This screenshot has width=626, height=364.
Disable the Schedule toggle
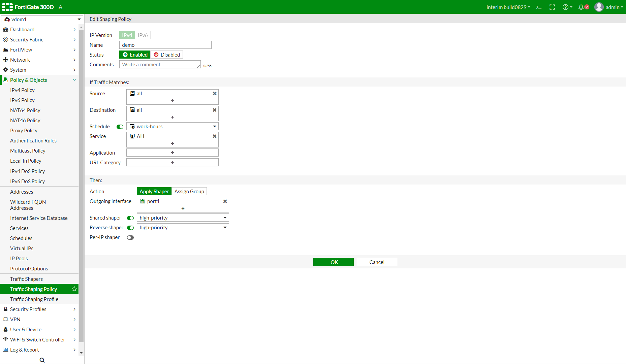[120, 127]
